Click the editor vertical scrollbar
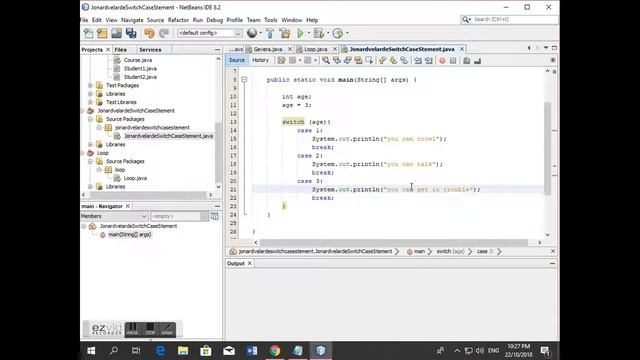The height and width of the screenshot is (360, 640). point(547,148)
